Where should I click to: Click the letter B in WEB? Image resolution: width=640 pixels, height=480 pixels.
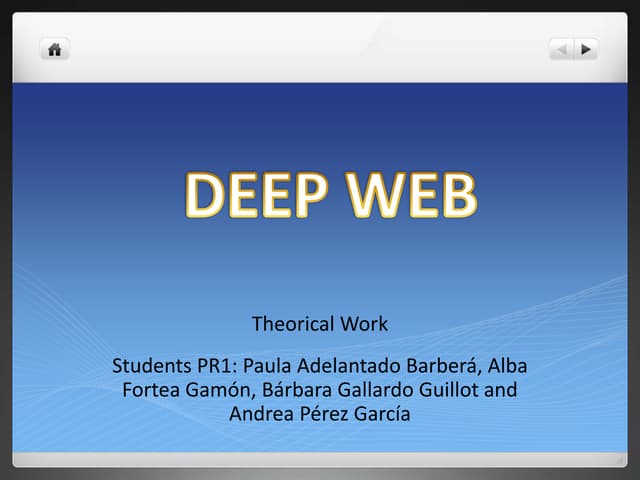point(455,196)
